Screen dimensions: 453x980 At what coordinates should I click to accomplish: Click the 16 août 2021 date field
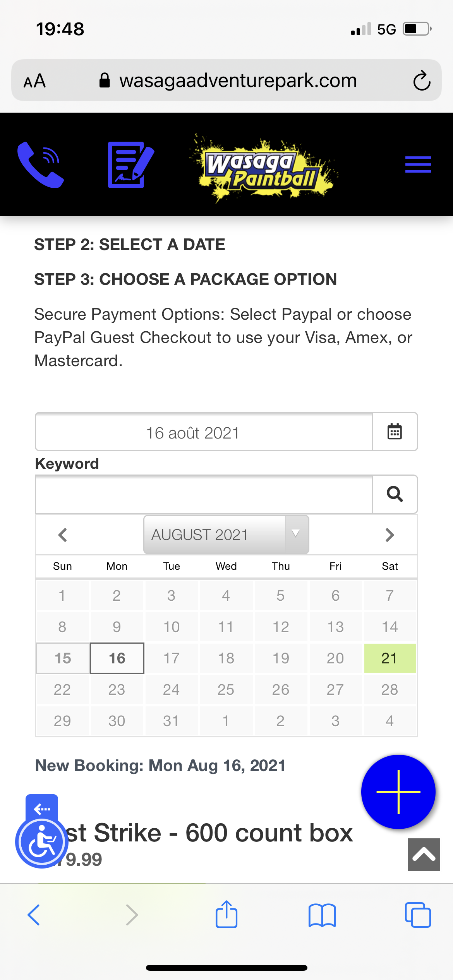click(x=204, y=432)
